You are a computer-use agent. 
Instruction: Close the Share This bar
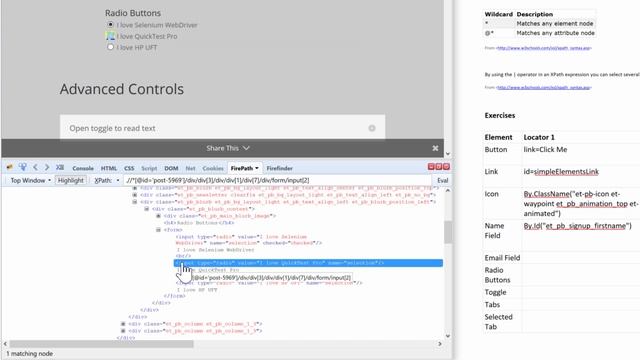click(435, 148)
